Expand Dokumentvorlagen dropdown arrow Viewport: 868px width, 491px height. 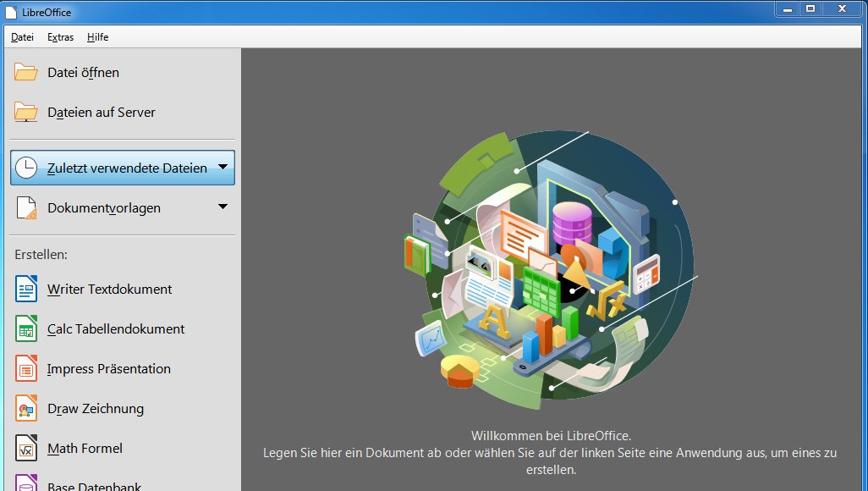point(222,207)
